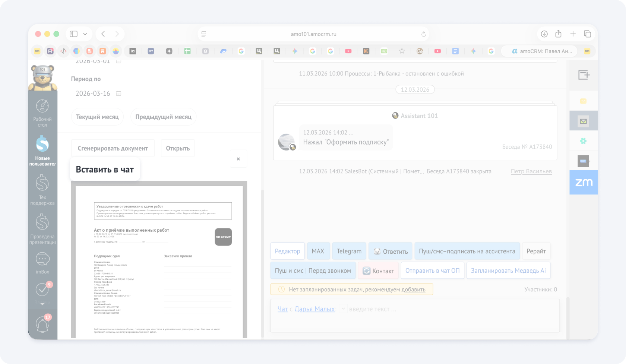
Task: Select the MAX channel tab
Action: point(318,251)
